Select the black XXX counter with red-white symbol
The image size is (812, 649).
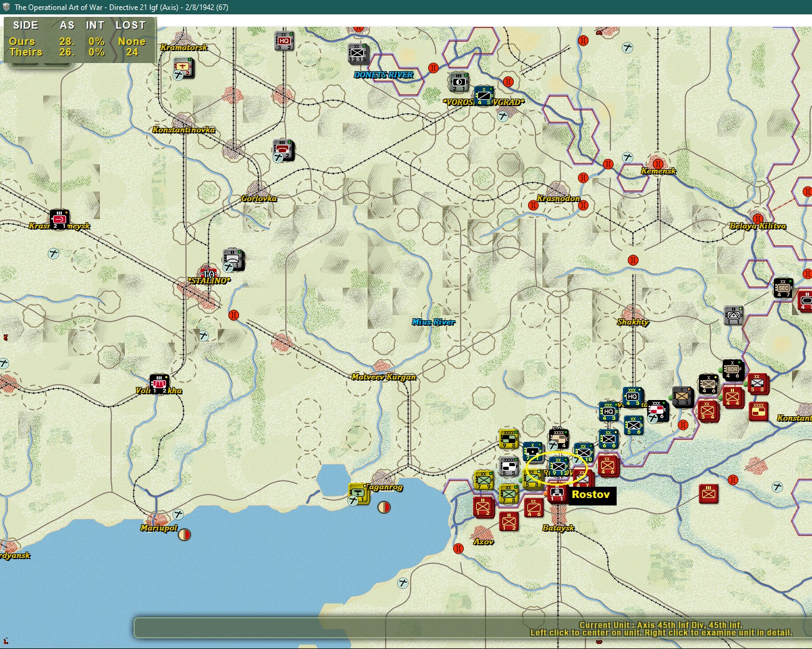click(657, 410)
